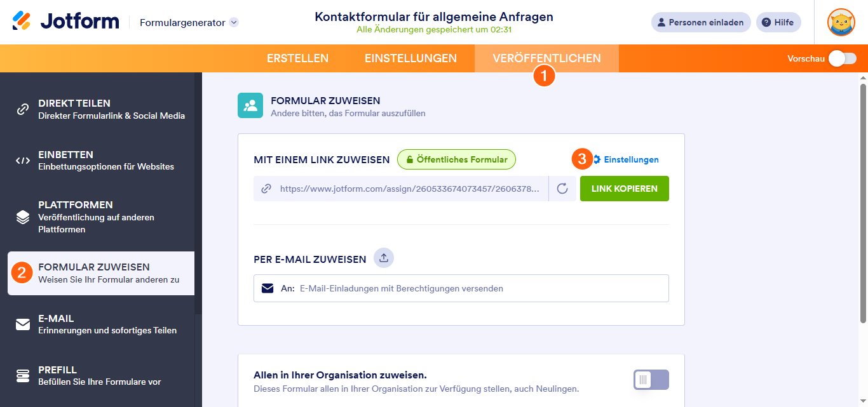The width and height of the screenshot is (868, 407).
Task: Expand the Hilfe menu
Action: click(x=778, y=22)
